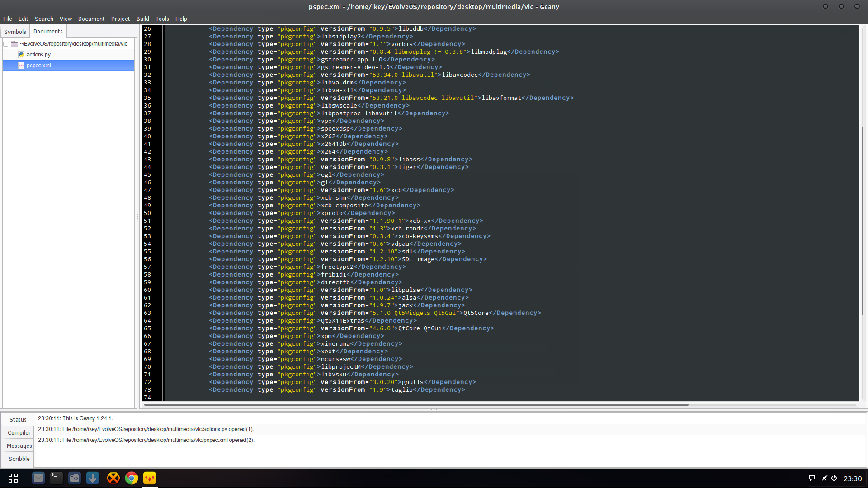Open the blue download arrow launcher
The height and width of the screenshot is (488, 868).
(93, 478)
